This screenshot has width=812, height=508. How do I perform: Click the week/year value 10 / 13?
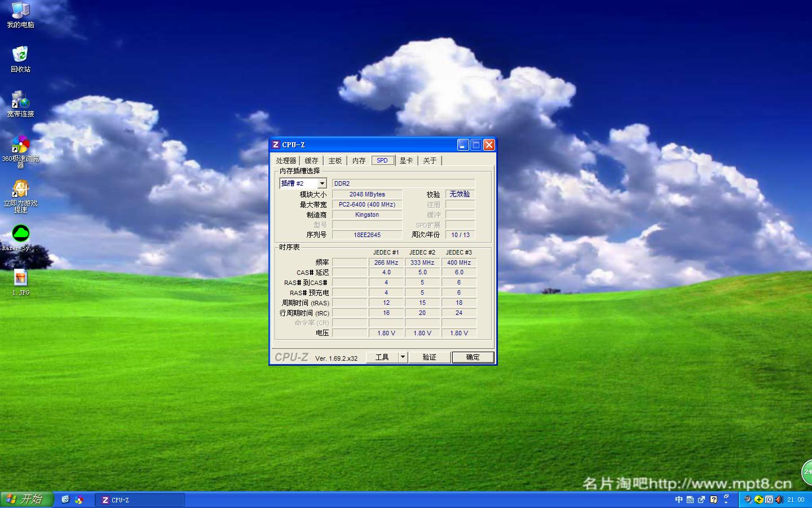(x=460, y=235)
